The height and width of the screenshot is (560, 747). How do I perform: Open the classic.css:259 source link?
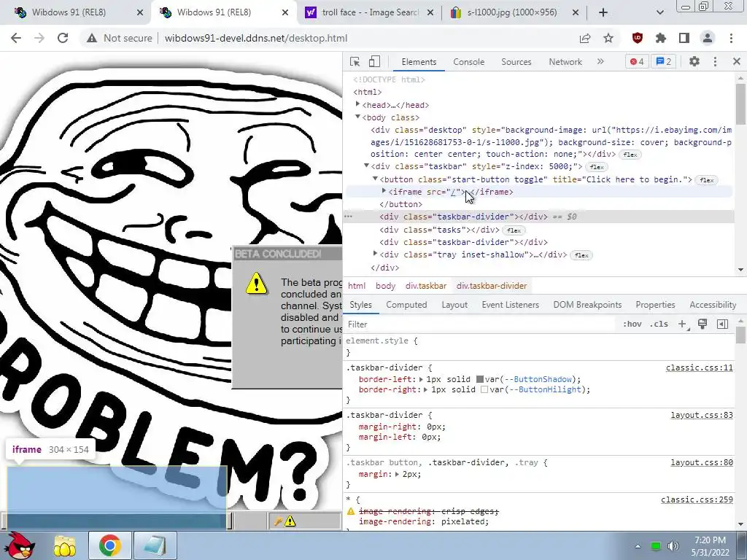pyautogui.click(x=697, y=499)
